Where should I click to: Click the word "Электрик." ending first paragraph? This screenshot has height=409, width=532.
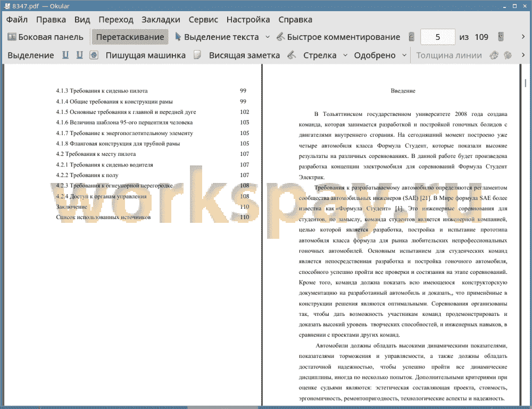pyautogui.click(x=312, y=177)
